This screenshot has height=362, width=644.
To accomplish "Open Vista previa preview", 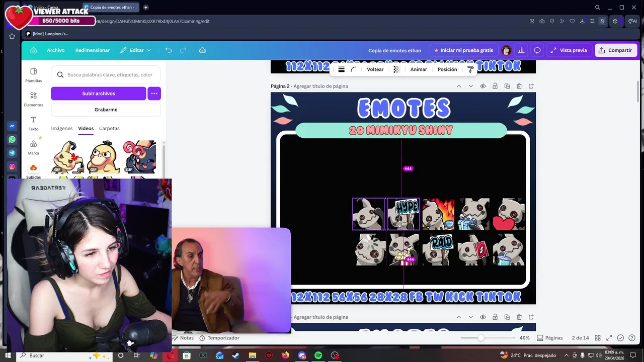I will [x=569, y=50].
